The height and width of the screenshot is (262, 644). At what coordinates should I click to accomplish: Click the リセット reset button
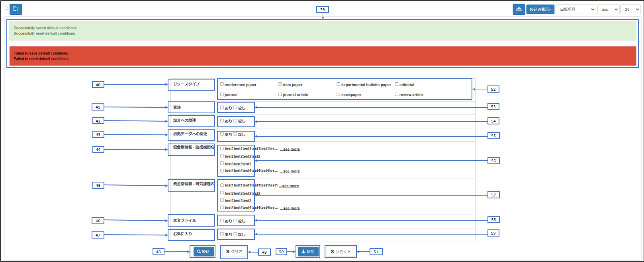coord(341,252)
